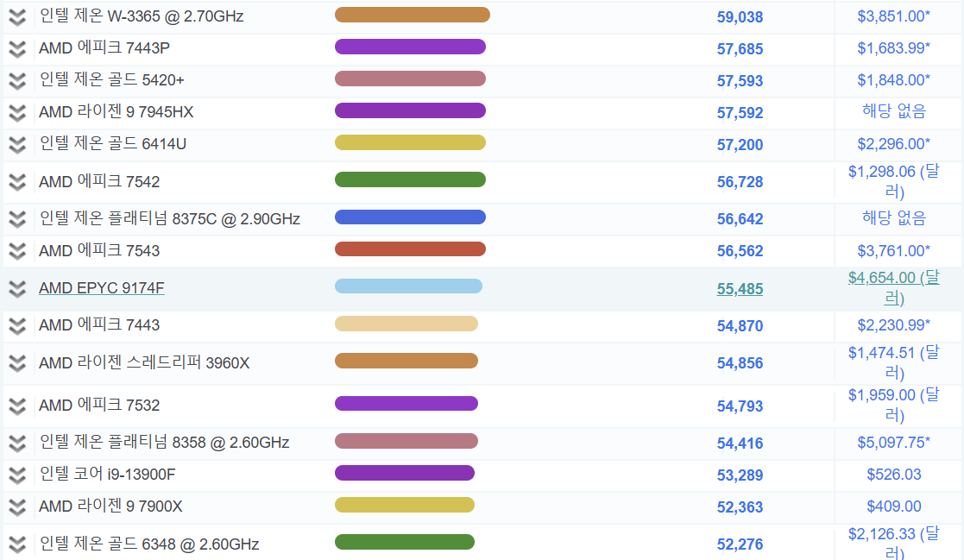Click the underlined $4,654.00 price
The image size is (964, 560).
click(894, 287)
